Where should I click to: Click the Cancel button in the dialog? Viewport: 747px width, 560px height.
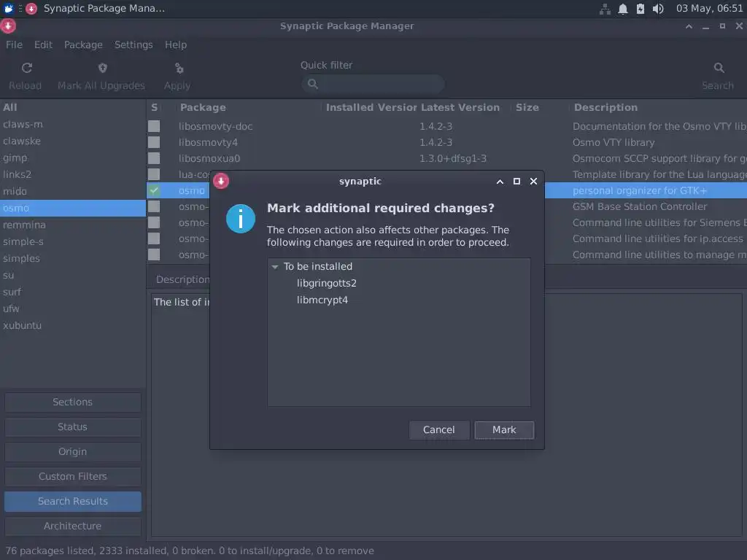tap(438, 430)
